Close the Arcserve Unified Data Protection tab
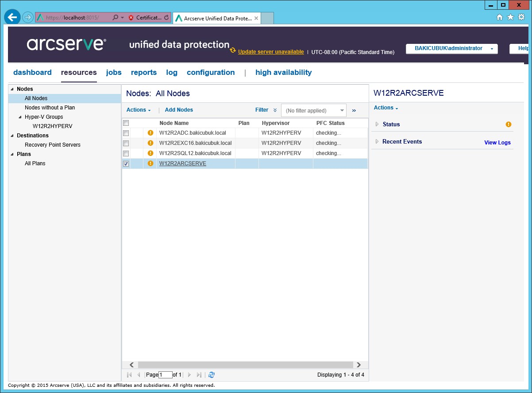 pos(256,18)
